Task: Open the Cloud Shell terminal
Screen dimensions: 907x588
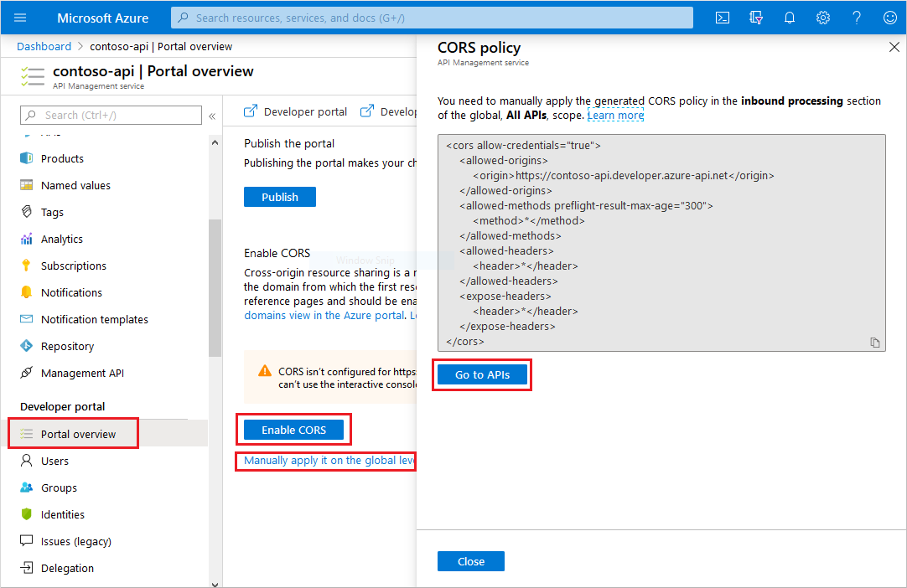Action: pyautogui.click(x=722, y=17)
